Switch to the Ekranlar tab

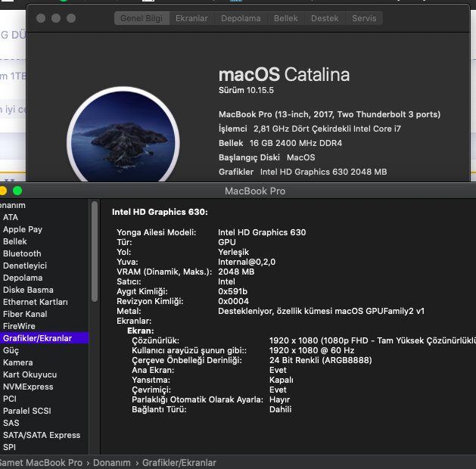(x=191, y=18)
